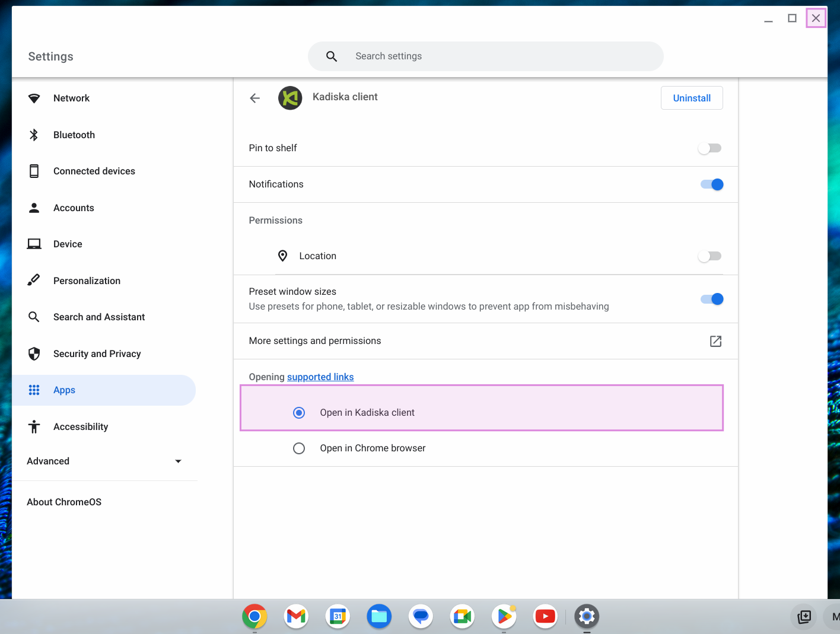Click the Personalization brush icon
The height and width of the screenshot is (634, 840).
(x=34, y=281)
